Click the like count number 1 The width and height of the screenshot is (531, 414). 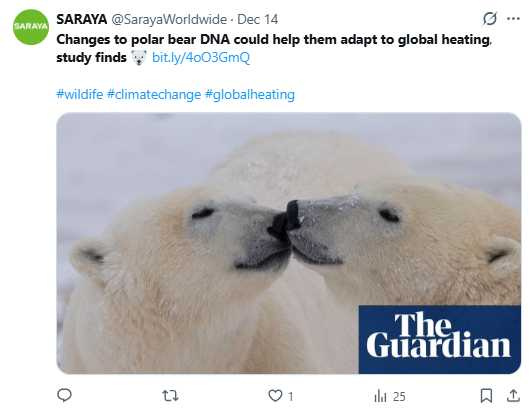(x=291, y=396)
